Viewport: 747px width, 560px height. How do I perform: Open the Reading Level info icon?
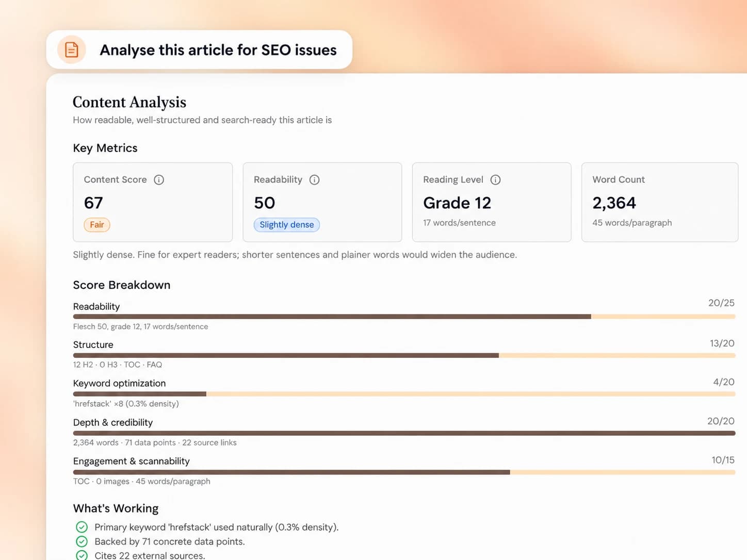[x=495, y=180]
